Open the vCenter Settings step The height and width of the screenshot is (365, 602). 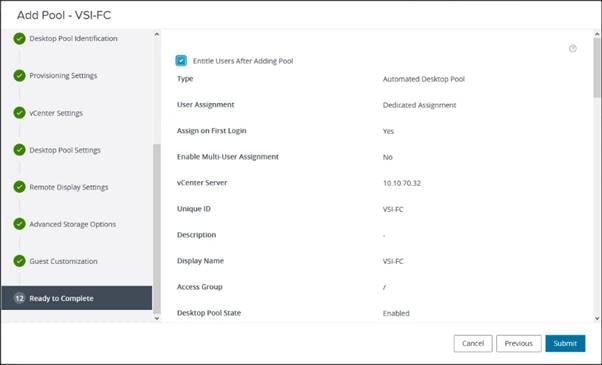[x=56, y=113]
